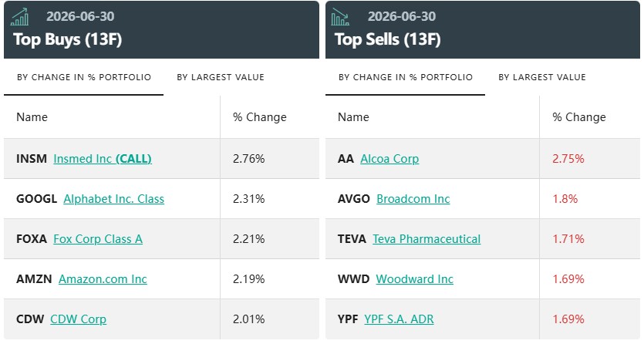Open the Broadcom Inc link
This screenshot has height=344, width=644.
(413, 199)
